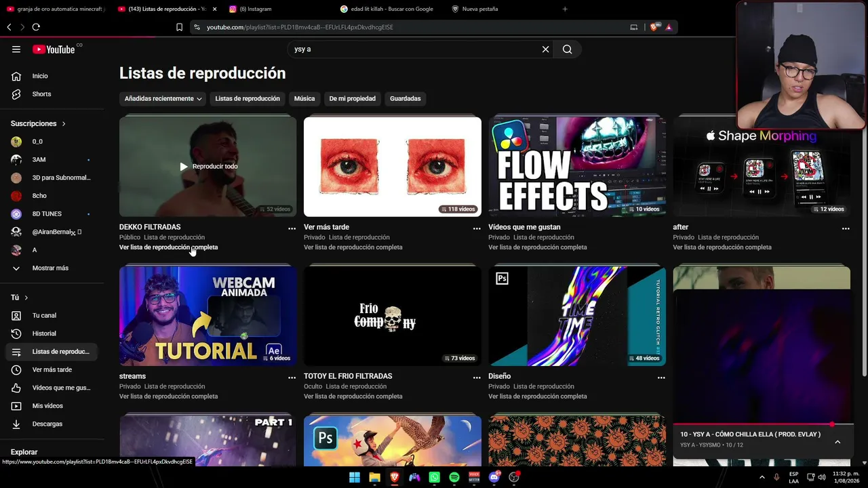Open the Brave Rewards triangle icon
Image resolution: width=868 pixels, height=488 pixels.
(669, 27)
